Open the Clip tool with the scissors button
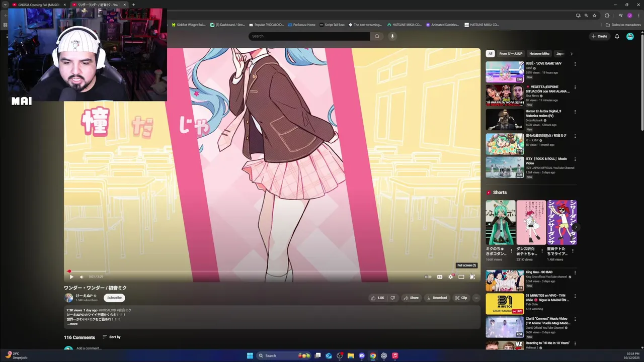The image size is (644, 362). (461, 298)
